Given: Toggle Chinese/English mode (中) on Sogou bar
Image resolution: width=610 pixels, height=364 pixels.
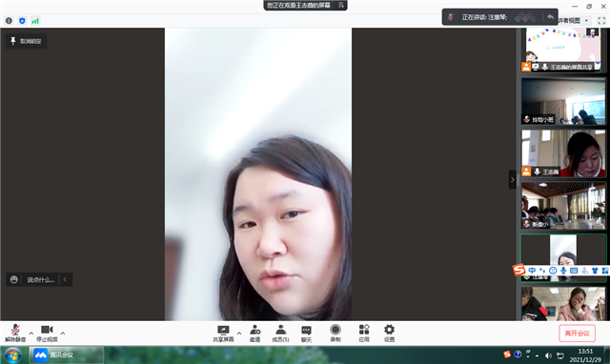Looking at the screenshot, I should point(532,271).
